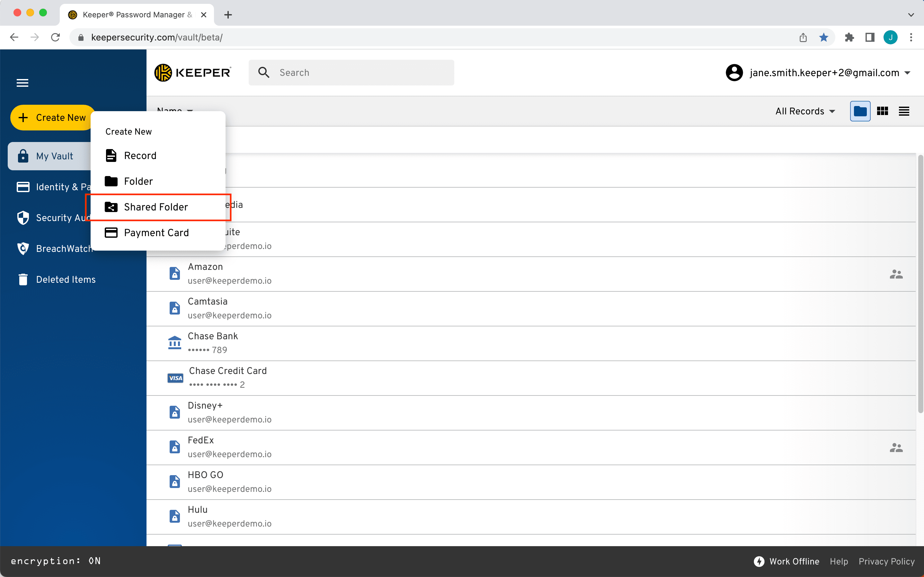Click the Amazon record lock icon

coord(175,274)
